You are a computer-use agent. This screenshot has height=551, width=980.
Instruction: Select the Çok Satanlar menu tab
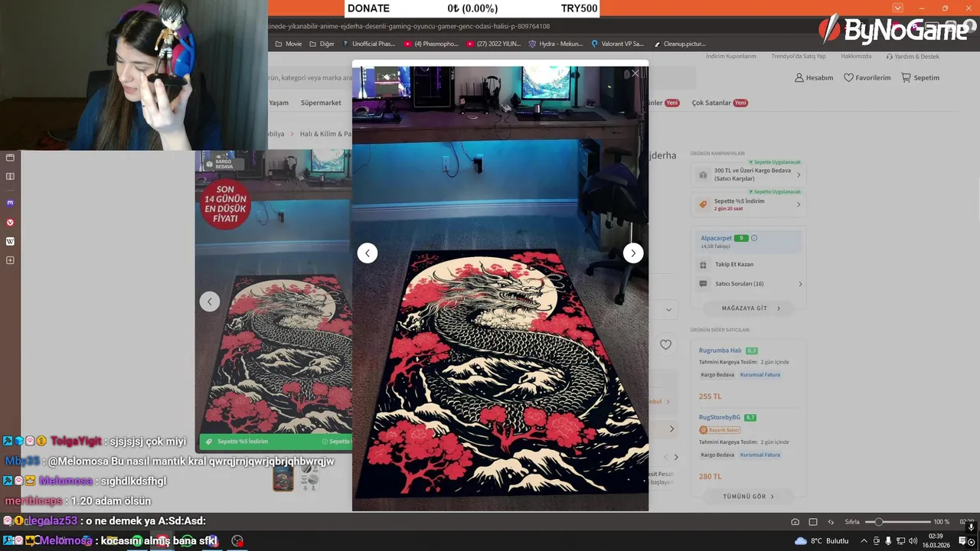719,103
